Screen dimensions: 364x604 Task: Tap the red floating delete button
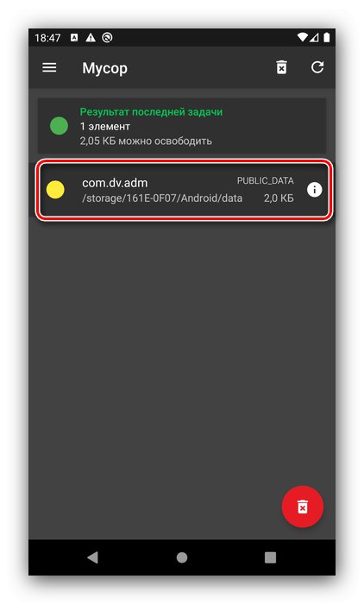[303, 506]
